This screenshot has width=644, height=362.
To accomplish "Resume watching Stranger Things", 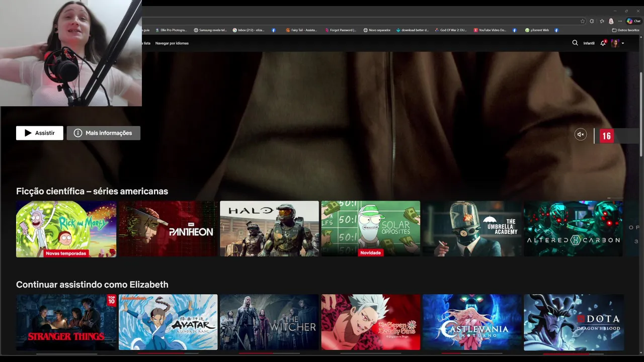I will click(66, 322).
